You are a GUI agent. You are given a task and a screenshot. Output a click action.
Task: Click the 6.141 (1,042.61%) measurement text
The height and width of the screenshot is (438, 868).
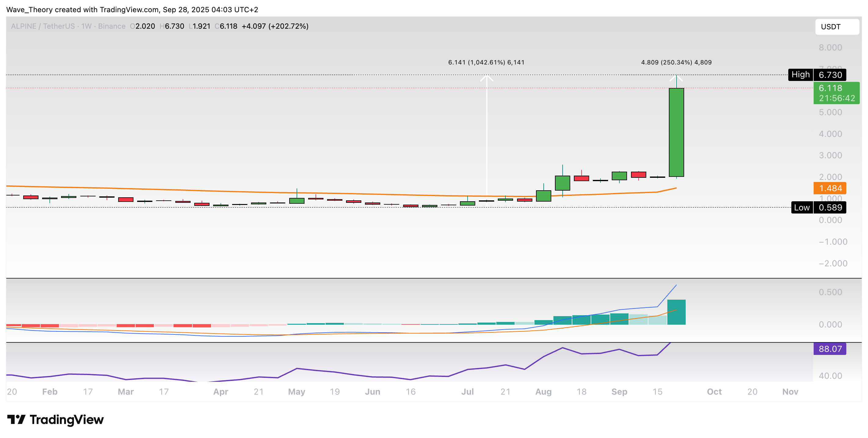486,62
